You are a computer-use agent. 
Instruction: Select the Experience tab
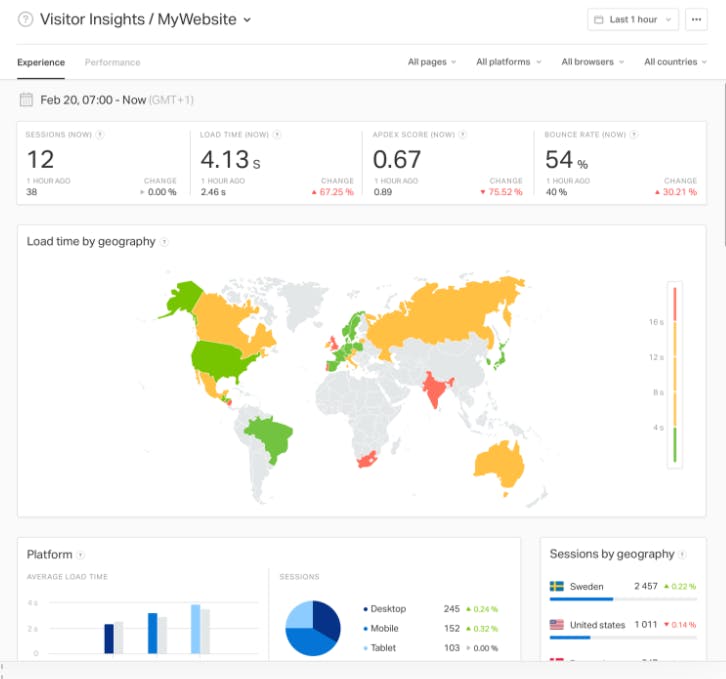(x=41, y=62)
